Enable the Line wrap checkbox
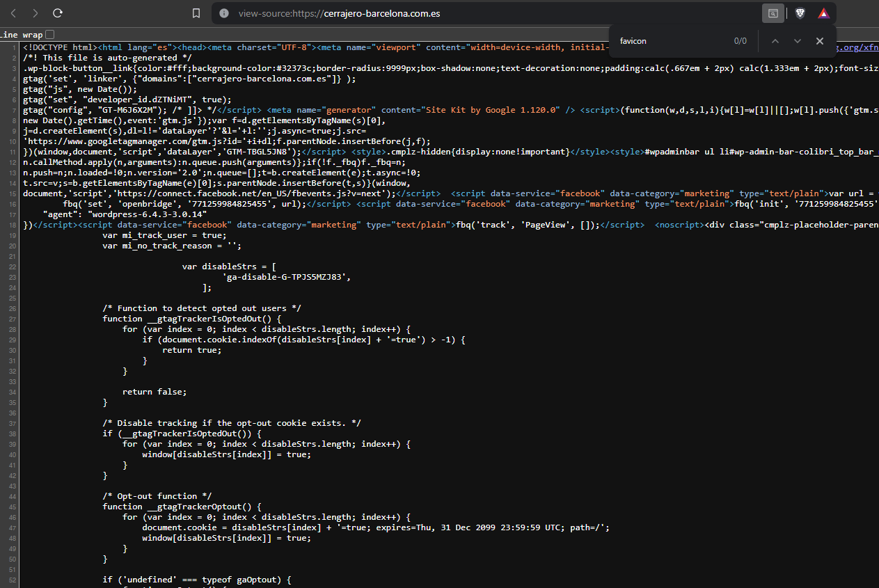 click(50, 34)
